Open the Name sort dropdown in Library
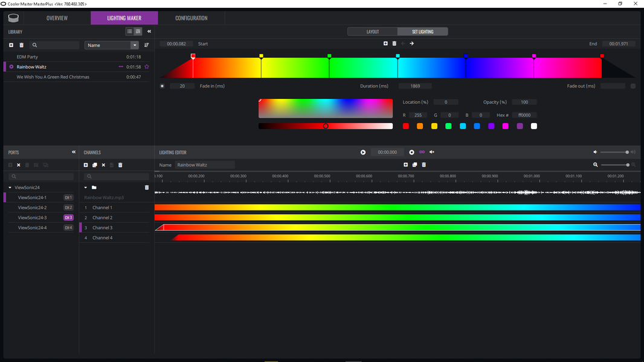This screenshot has height=362, width=644. pos(111,45)
